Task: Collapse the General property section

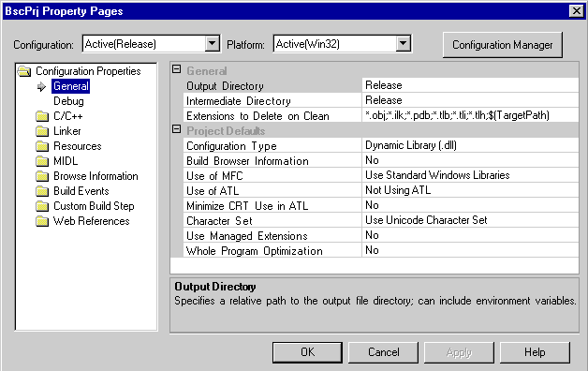Action: (176, 69)
